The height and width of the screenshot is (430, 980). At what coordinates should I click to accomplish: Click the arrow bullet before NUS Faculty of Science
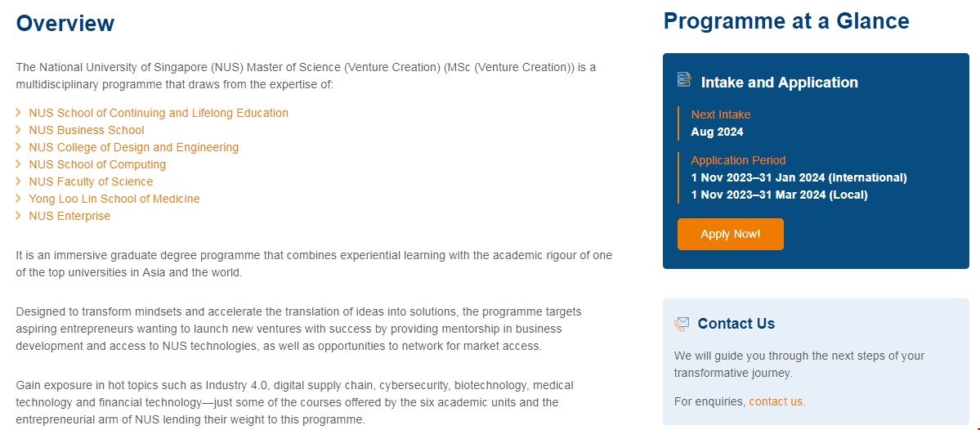point(19,181)
